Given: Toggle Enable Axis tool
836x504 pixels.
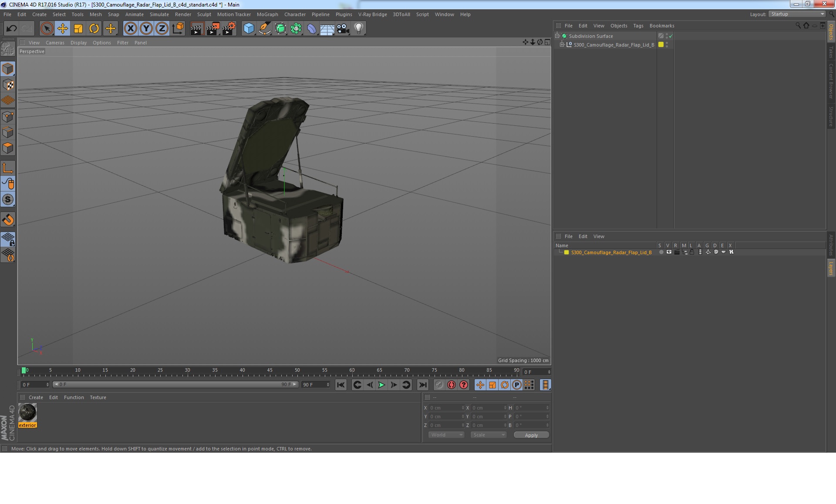Looking at the screenshot, I should 8,168.
